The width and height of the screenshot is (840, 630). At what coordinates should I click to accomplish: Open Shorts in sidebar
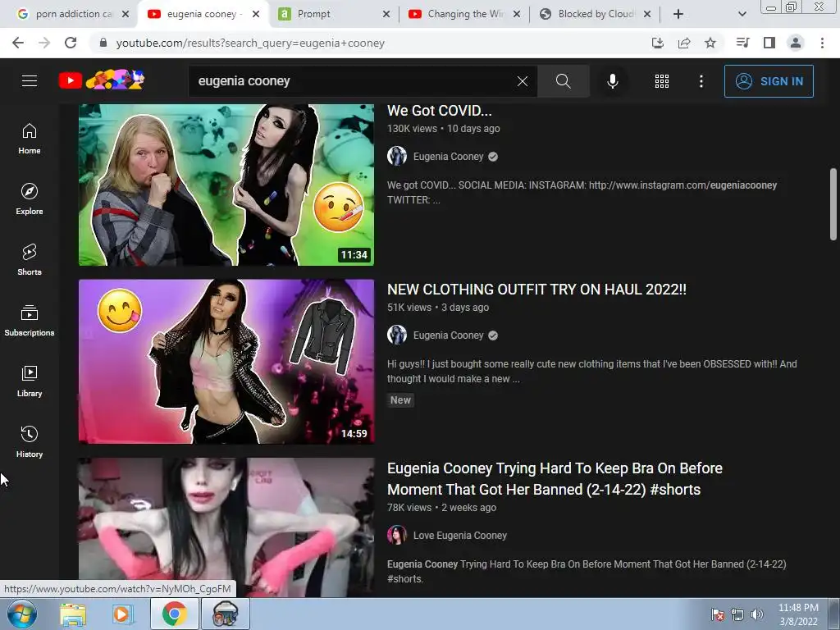30,260
